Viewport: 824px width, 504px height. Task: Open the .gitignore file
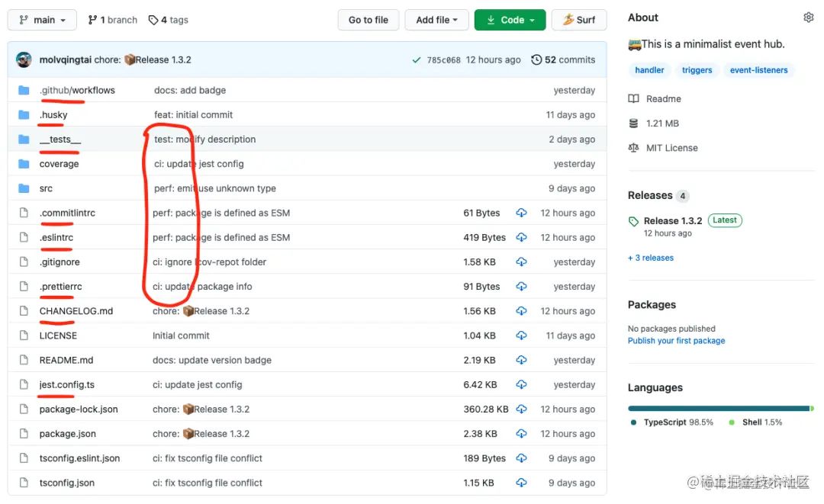[x=60, y=262]
